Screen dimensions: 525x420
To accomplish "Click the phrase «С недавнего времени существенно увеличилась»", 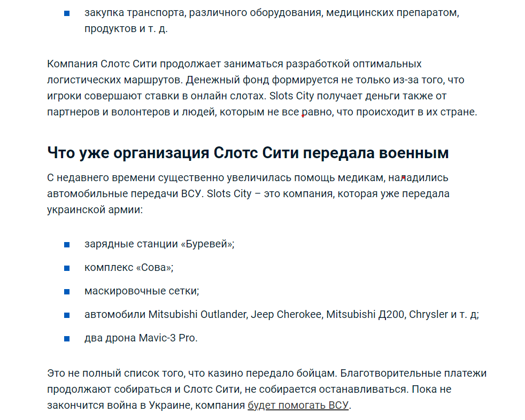I will (x=169, y=178).
